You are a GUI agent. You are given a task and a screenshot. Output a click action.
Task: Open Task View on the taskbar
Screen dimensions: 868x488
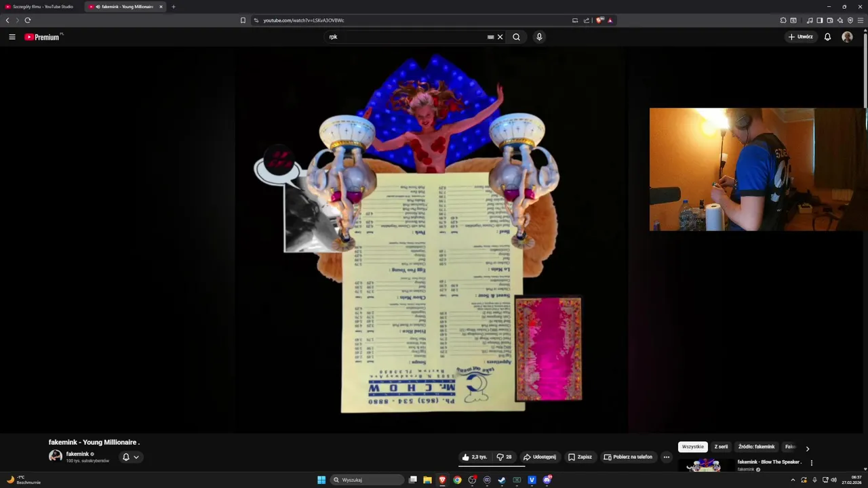[412, 480]
